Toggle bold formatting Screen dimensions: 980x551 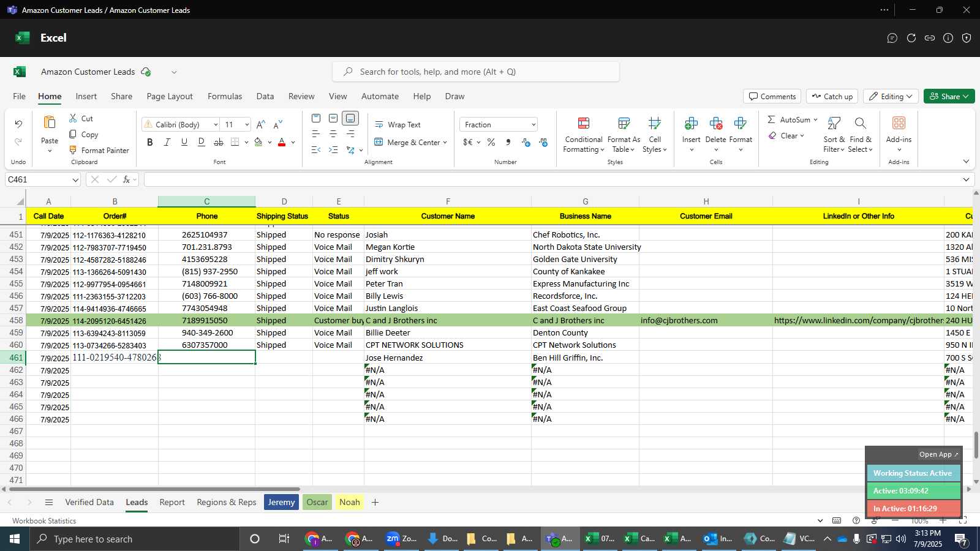[x=149, y=142]
